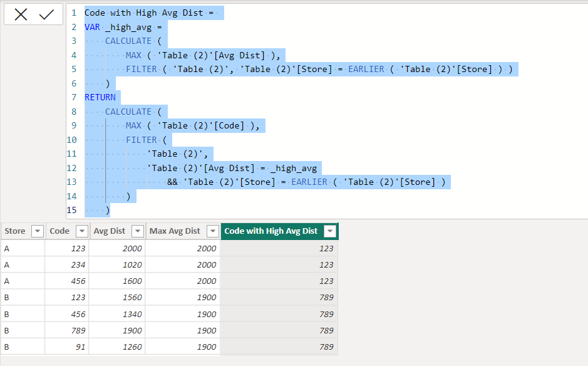The height and width of the screenshot is (366, 588).
Task: Click EARLIER function on line 5
Action: coord(366,69)
